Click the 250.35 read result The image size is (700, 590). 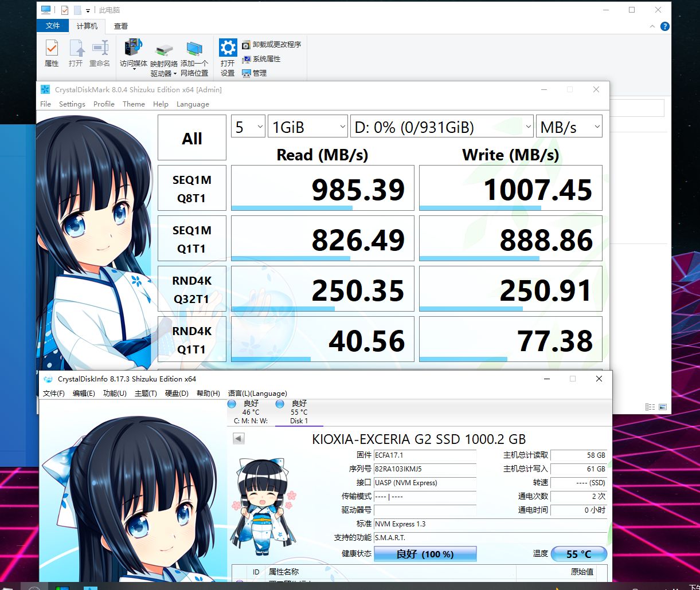tap(322, 289)
